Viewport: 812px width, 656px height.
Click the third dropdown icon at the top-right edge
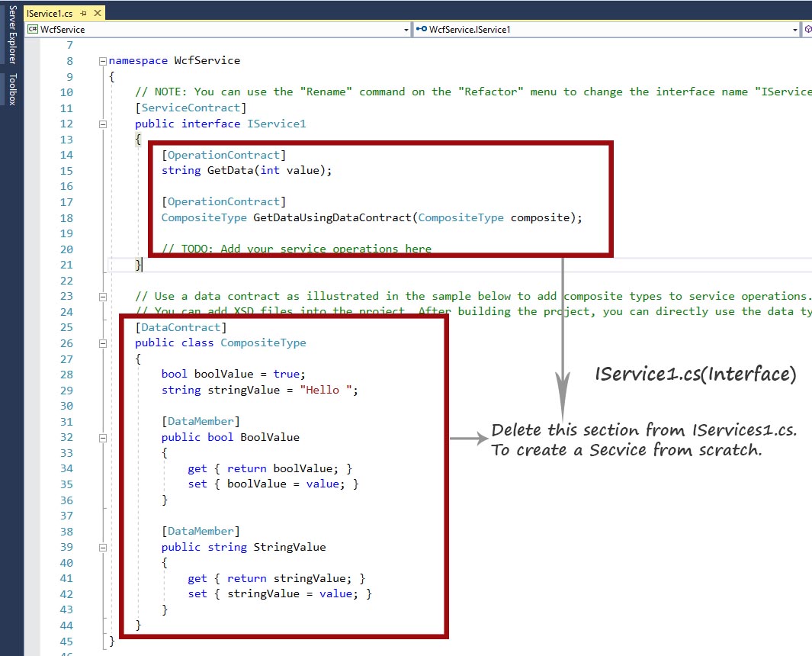808,30
